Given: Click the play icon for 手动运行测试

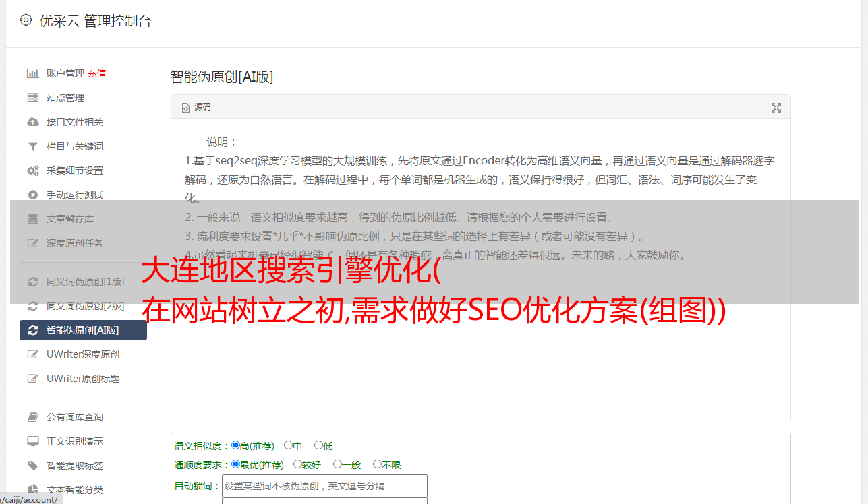Looking at the screenshot, I should (x=32, y=195).
